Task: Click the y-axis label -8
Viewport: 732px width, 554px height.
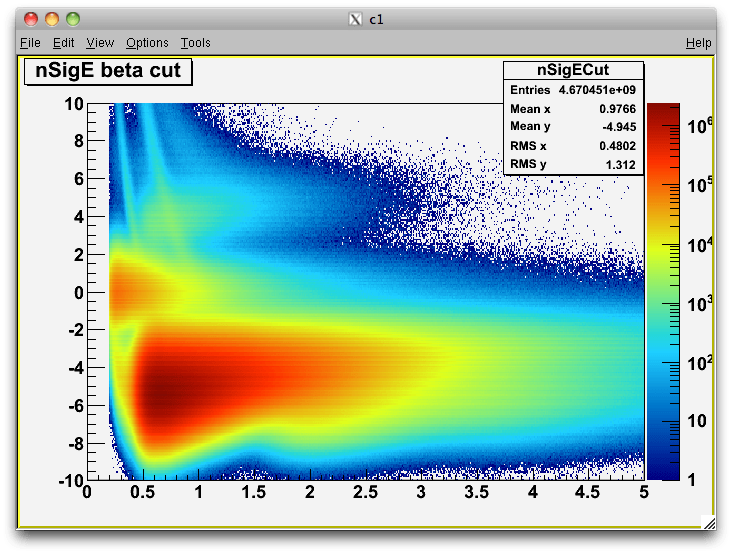Action: 76,444
